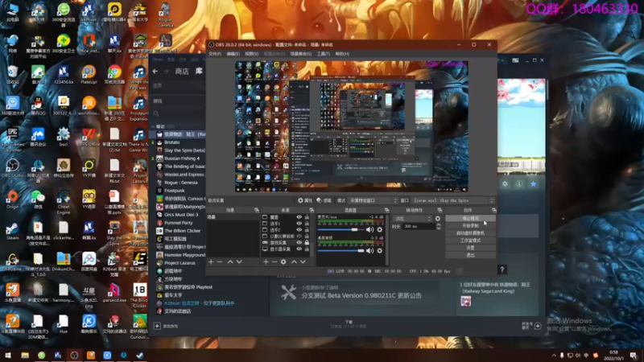Image resolution: width=644 pixels, height=362 pixels.
Task: Mute the 桌面音频 speaker icon
Action: point(369,250)
